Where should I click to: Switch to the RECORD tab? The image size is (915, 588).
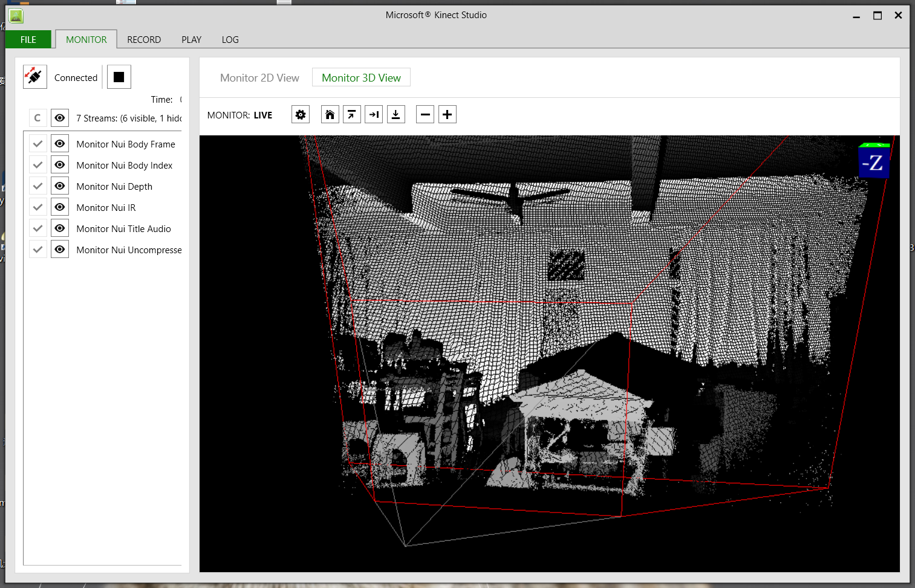click(143, 39)
